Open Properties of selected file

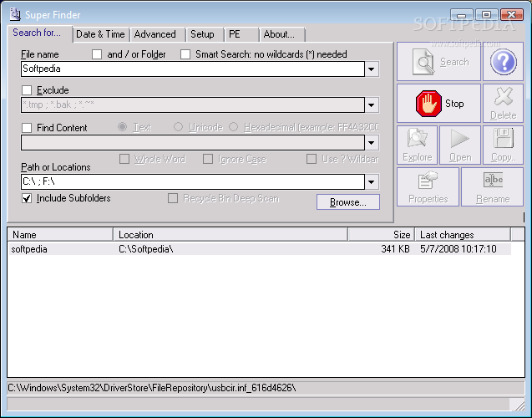428,186
